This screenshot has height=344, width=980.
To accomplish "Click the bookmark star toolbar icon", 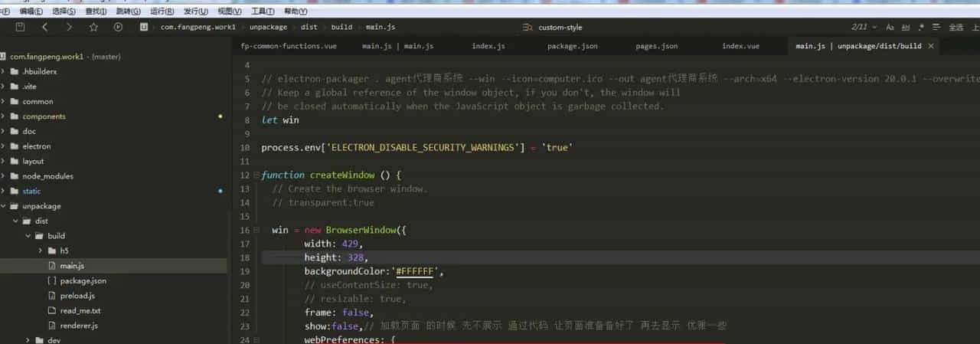I will pos(93,27).
